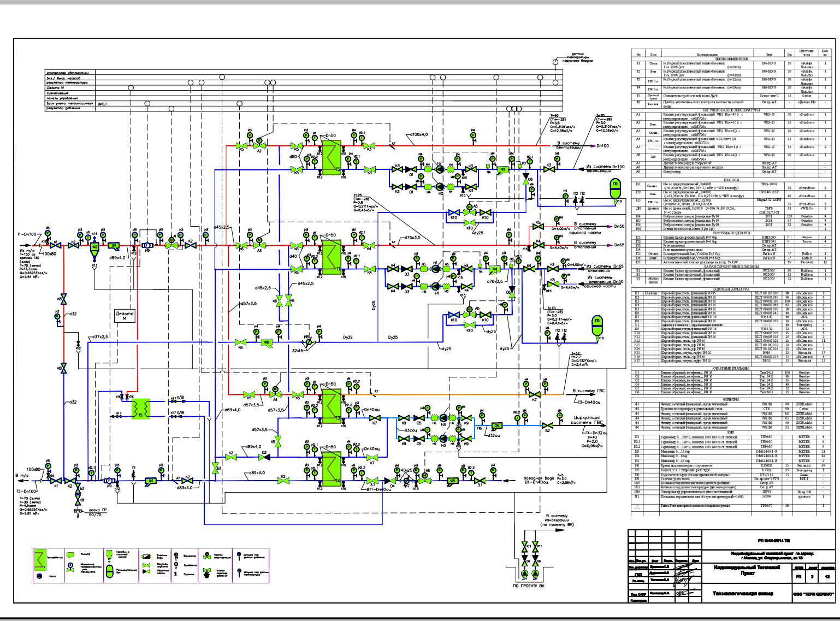
Task: Select the T4 heat exchanger block
Action: 331,469
